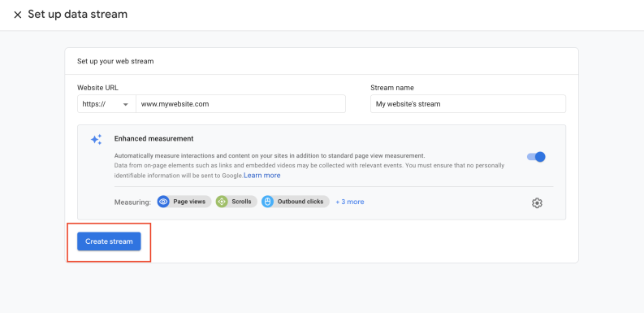Screen dimensions: 644x313
Task: Click the Set up data stream title
Action: tap(78, 15)
